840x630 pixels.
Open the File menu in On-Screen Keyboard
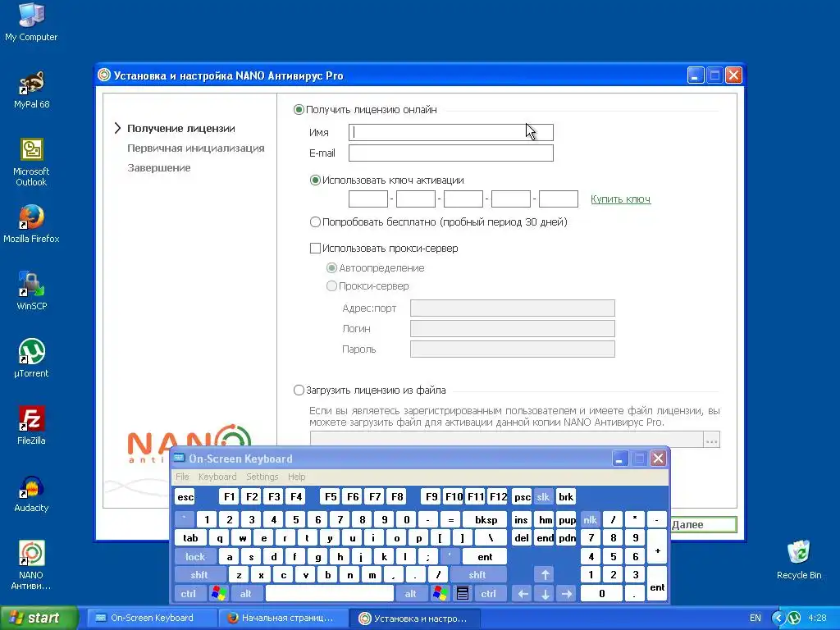(182, 477)
